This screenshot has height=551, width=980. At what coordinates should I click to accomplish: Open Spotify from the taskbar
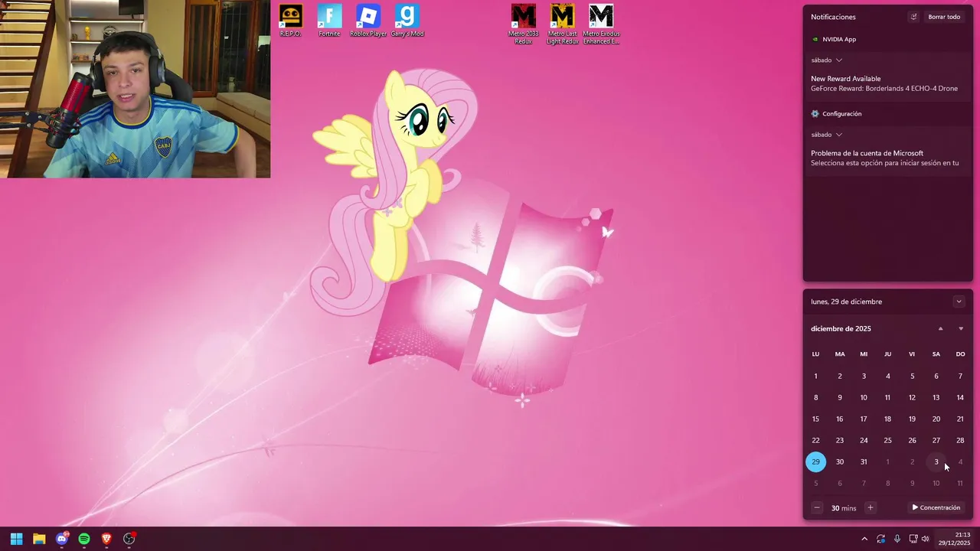[x=84, y=539]
